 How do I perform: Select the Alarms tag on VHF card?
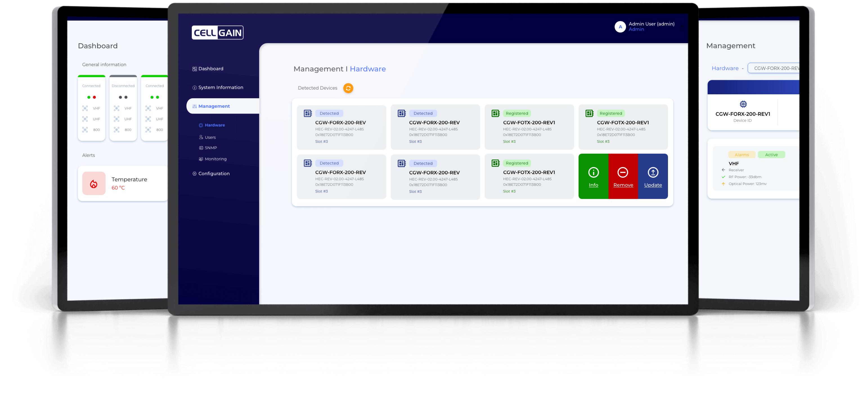(x=741, y=155)
